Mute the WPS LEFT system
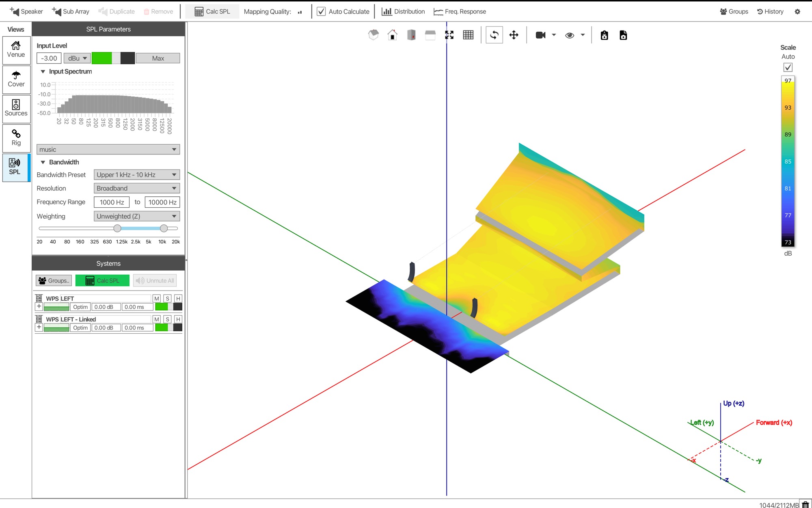812x508 pixels. [x=157, y=298]
